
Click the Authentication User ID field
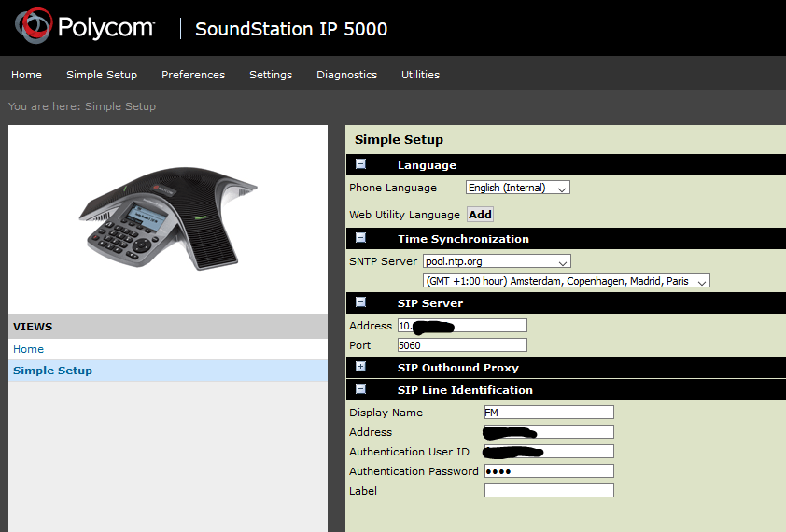[549, 452]
